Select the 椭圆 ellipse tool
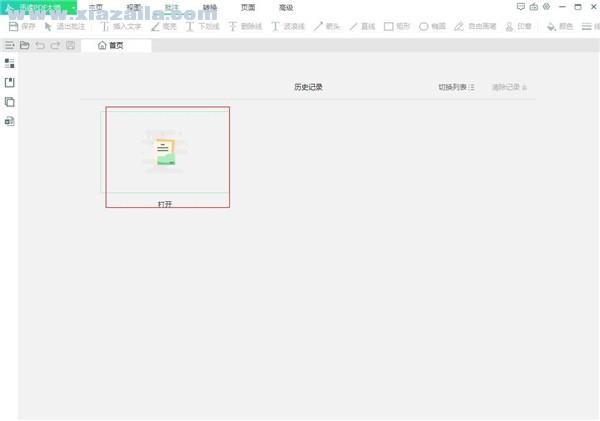 click(x=432, y=26)
